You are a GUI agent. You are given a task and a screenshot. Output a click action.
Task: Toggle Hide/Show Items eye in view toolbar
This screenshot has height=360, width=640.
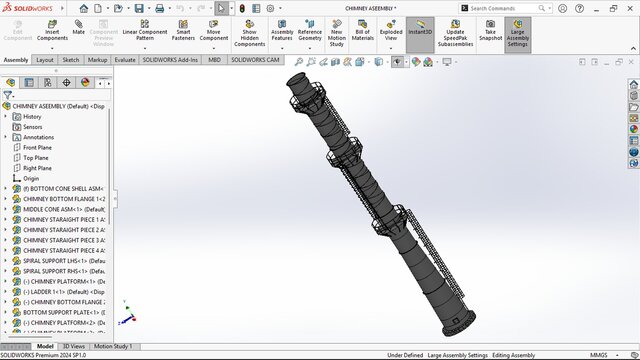point(397,62)
